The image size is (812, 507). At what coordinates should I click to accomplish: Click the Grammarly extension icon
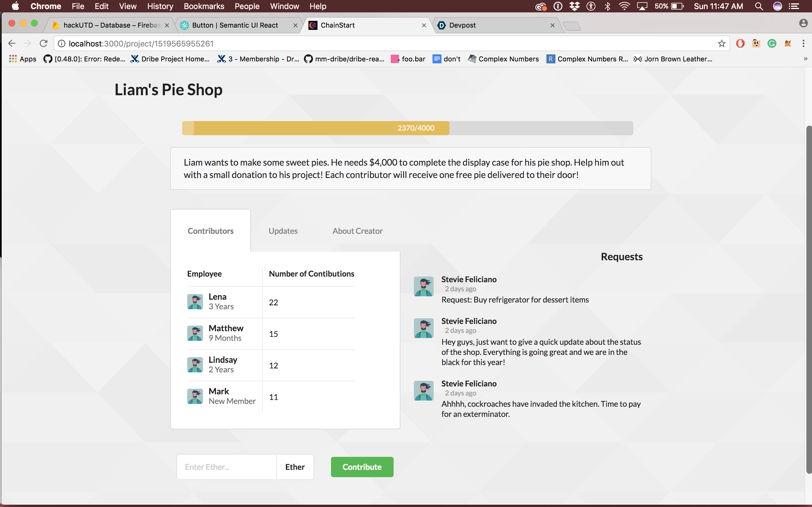(772, 44)
